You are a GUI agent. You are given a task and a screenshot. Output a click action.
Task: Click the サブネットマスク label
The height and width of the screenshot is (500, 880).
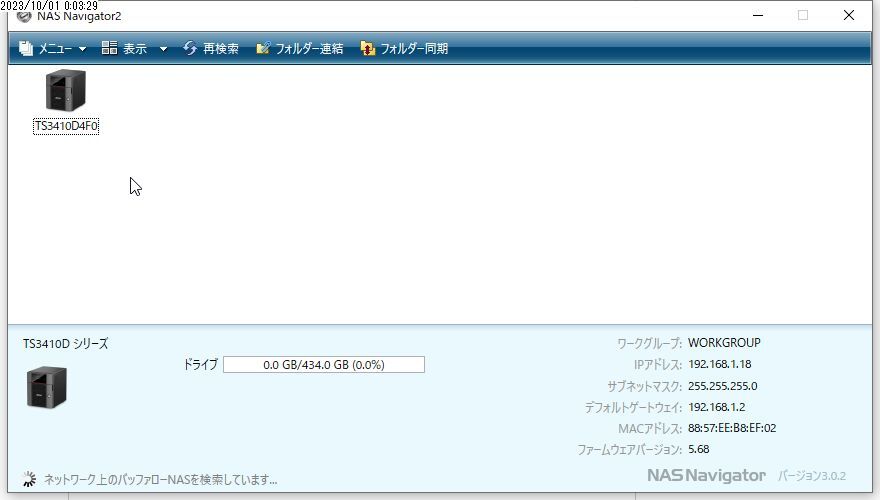coord(644,386)
